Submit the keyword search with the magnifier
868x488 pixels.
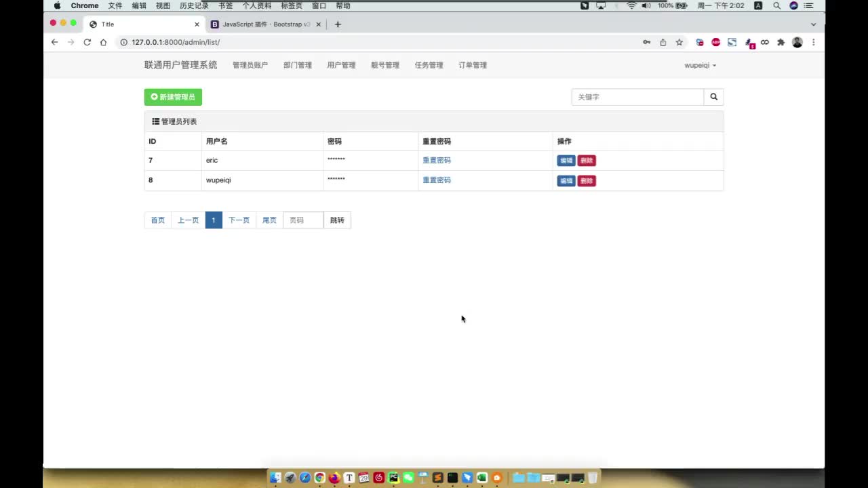point(713,97)
